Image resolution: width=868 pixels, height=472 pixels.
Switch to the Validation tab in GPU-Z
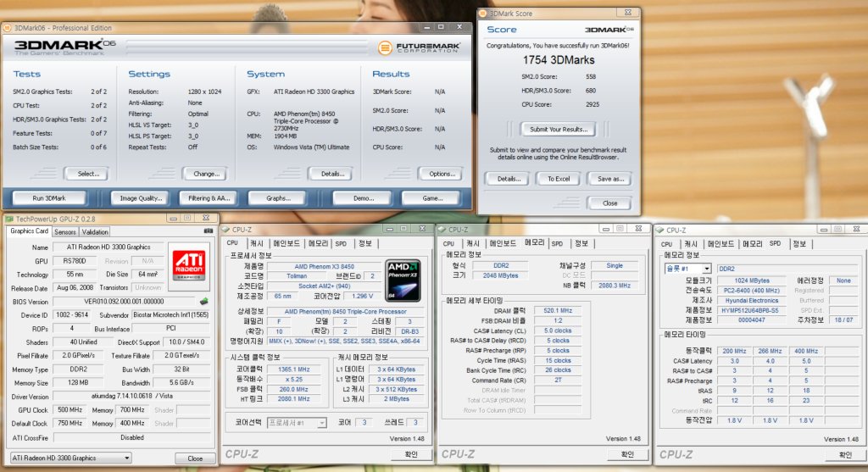[95, 232]
